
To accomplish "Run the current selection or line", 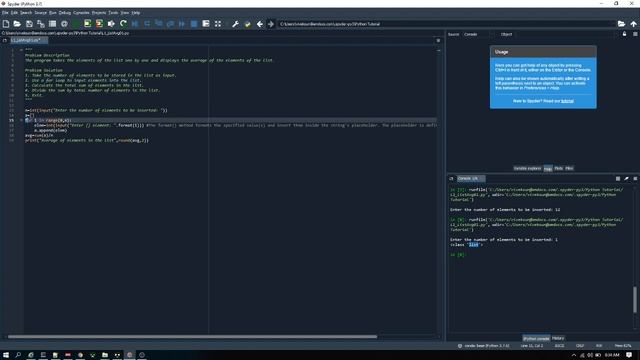I will pos(111,24).
